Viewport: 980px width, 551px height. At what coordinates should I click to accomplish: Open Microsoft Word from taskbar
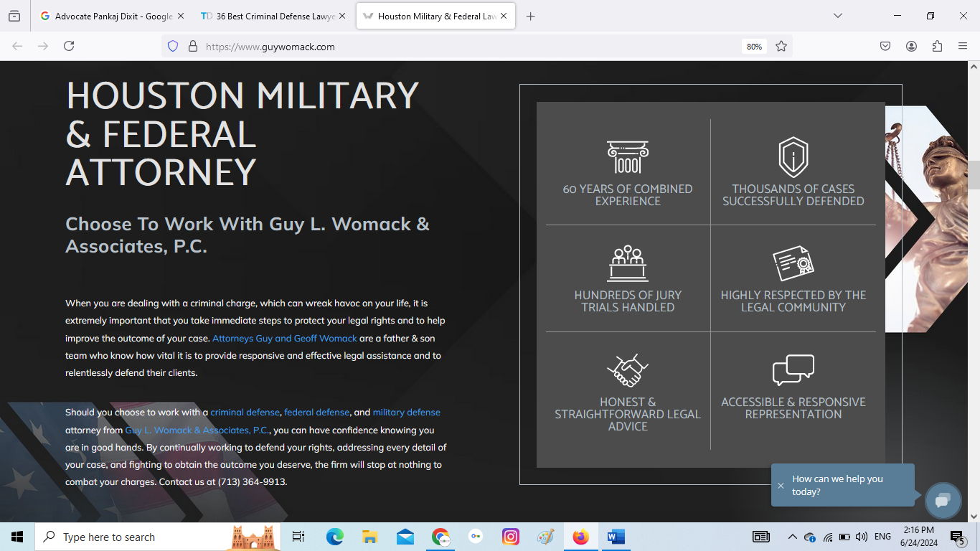tap(616, 537)
